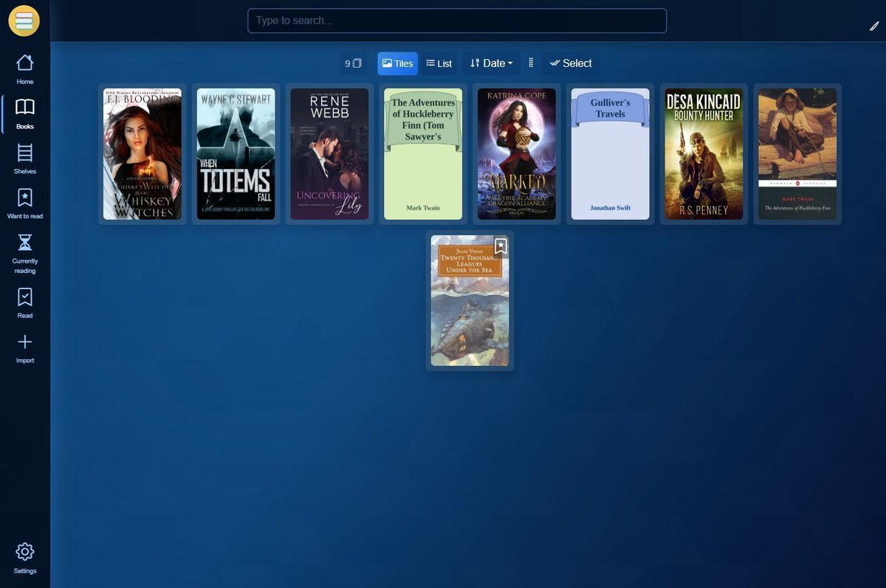
Task: Switch to List view
Action: click(x=439, y=63)
